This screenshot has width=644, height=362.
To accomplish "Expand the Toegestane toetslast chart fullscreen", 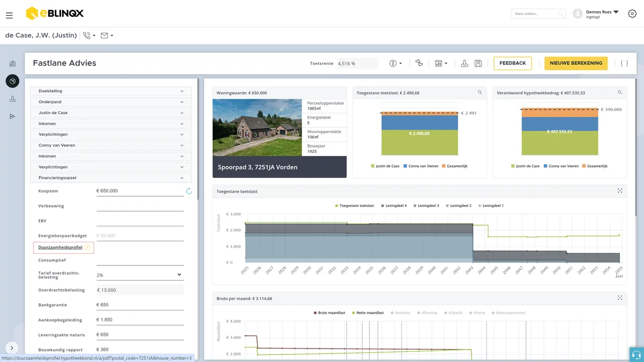I will [620, 191].
